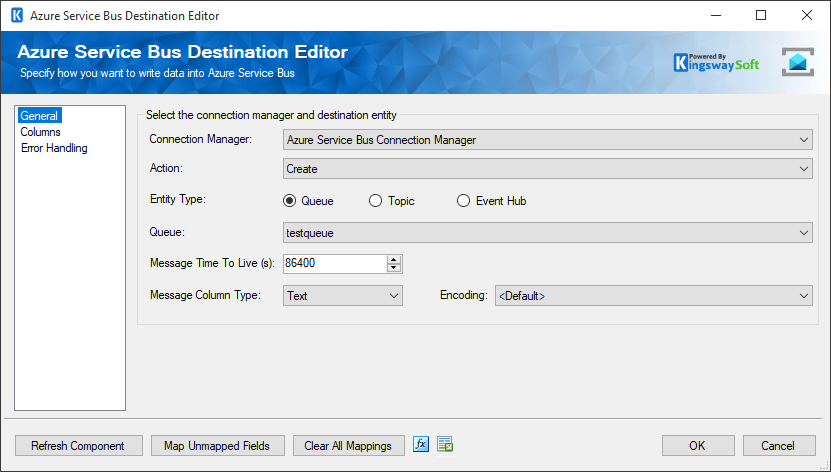This screenshot has height=472, width=831.
Task: Close the editor window
Action: [807, 15]
